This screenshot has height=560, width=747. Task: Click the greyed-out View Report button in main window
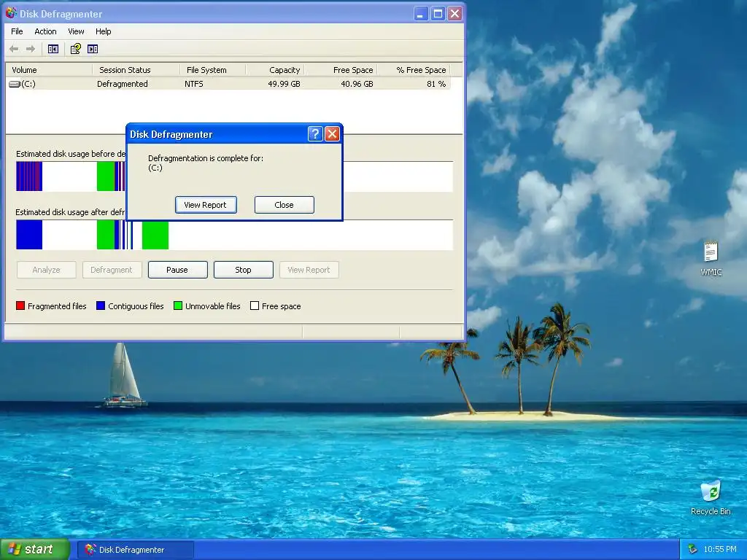pyautogui.click(x=309, y=270)
